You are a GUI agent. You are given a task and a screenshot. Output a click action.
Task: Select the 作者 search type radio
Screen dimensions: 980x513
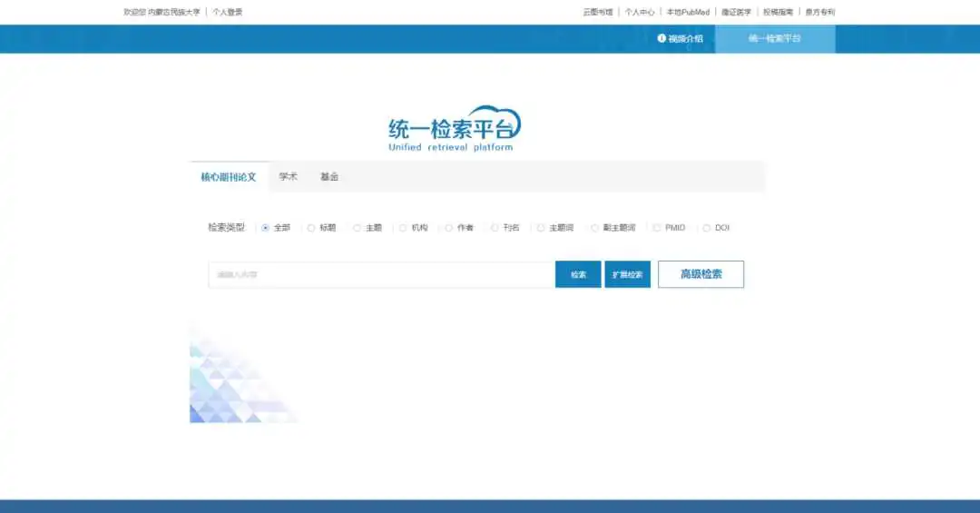click(449, 228)
